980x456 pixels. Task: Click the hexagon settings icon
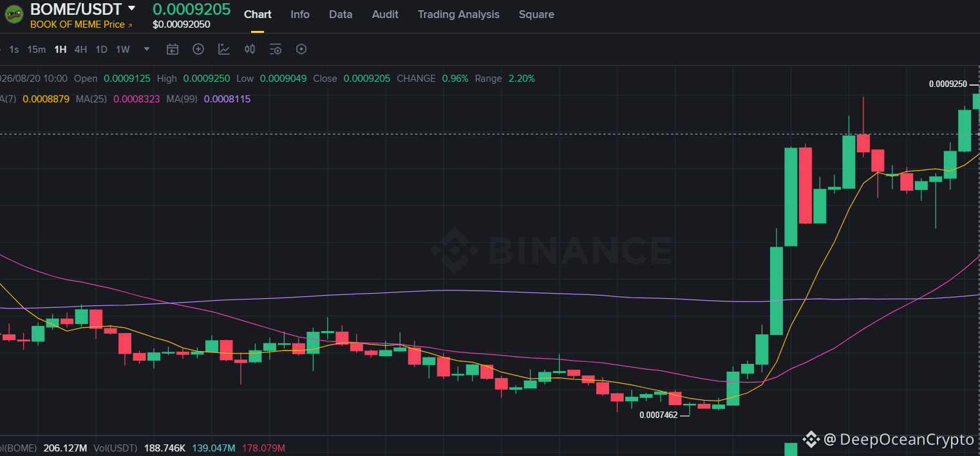(x=301, y=49)
